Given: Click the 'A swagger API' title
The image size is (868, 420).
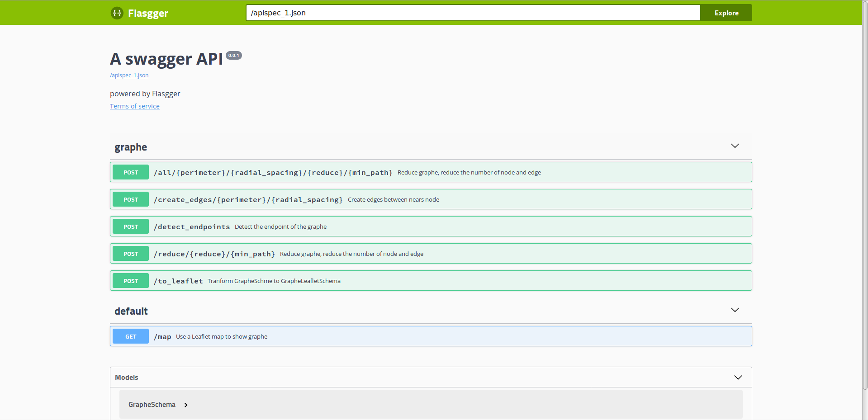Looking at the screenshot, I should pos(166,59).
